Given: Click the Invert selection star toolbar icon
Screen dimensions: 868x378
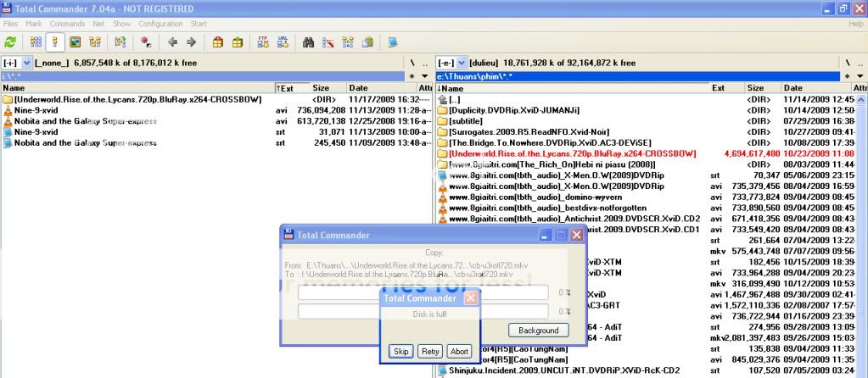Looking at the screenshot, I should click(x=145, y=41).
